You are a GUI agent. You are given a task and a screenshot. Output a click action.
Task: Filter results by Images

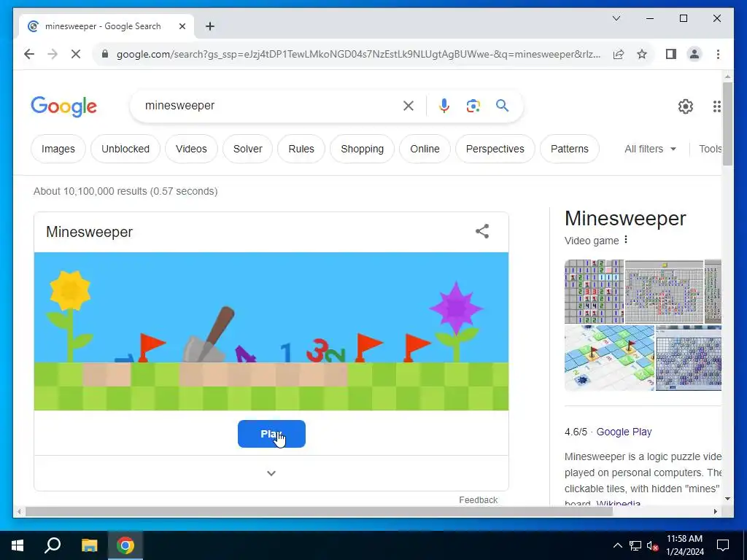pos(58,149)
